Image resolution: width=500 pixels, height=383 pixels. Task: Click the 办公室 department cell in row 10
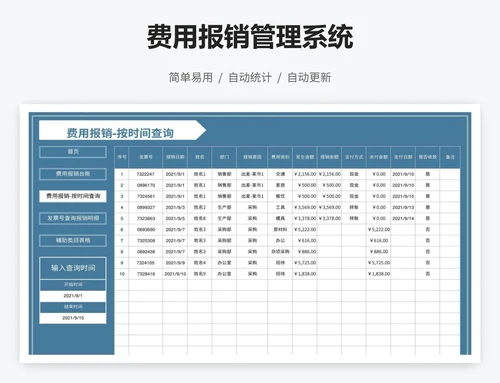click(224, 274)
